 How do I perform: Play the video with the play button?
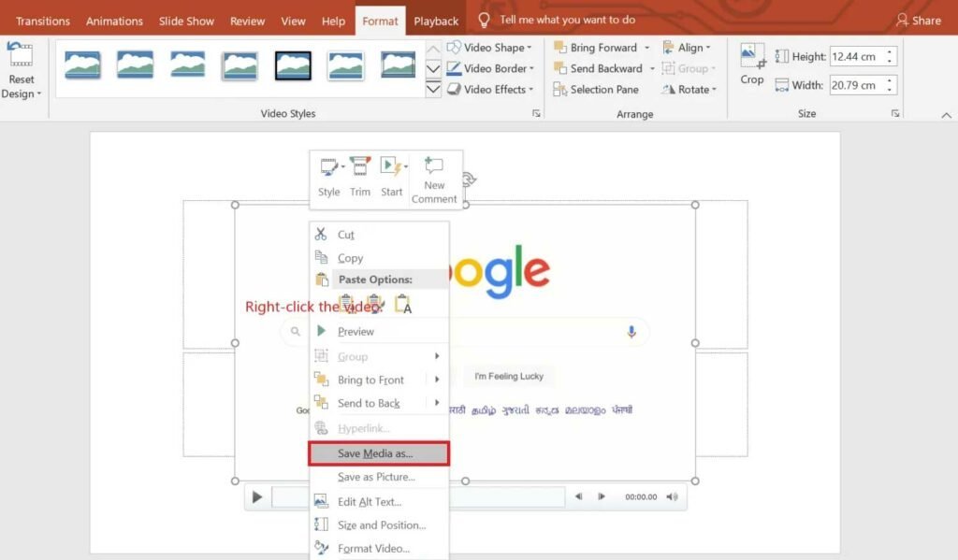click(x=257, y=497)
